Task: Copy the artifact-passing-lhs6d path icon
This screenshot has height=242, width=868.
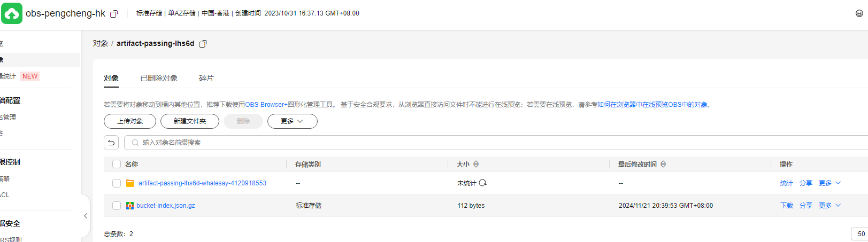Action: [x=203, y=44]
